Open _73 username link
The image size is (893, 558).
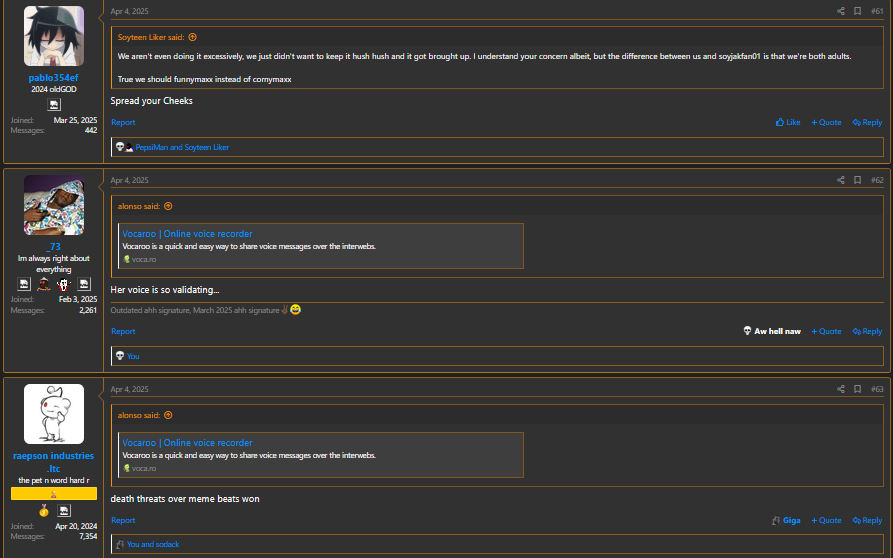point(54,247)
